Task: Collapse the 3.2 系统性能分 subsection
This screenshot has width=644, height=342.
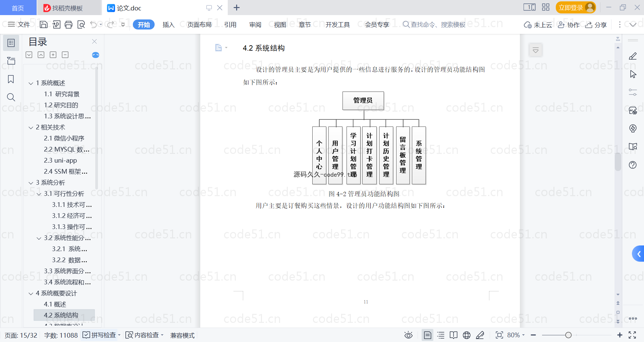Action: pos(39,238)
